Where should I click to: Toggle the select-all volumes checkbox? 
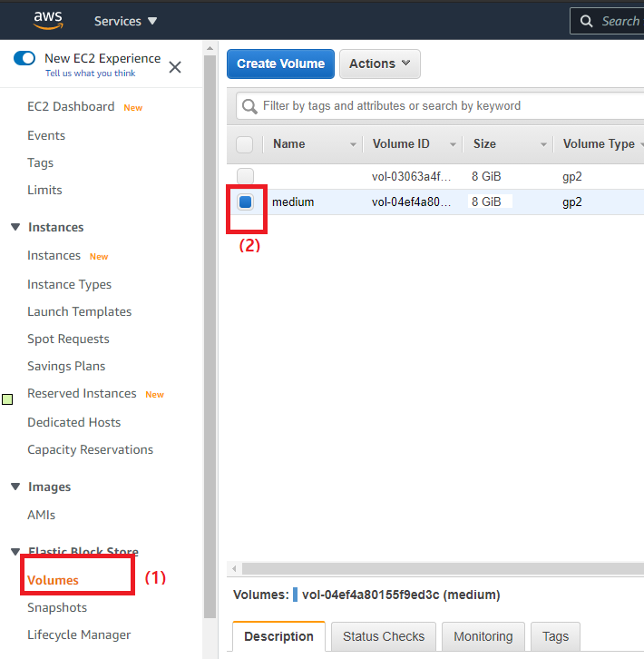[x=245, y=144]
